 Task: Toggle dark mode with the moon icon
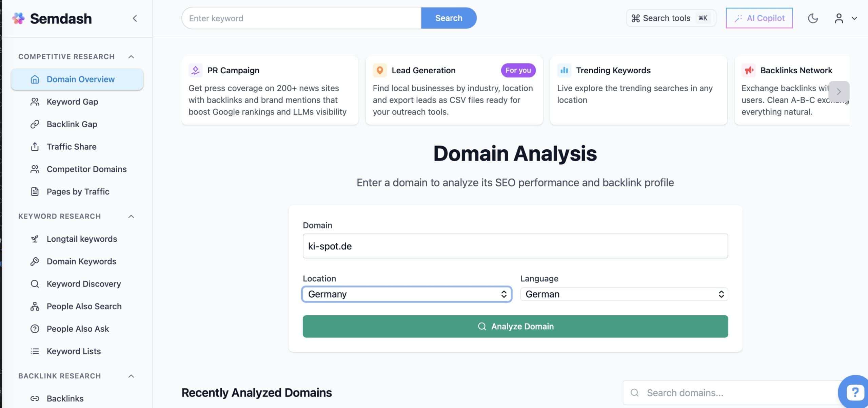(x=813, y=18)
